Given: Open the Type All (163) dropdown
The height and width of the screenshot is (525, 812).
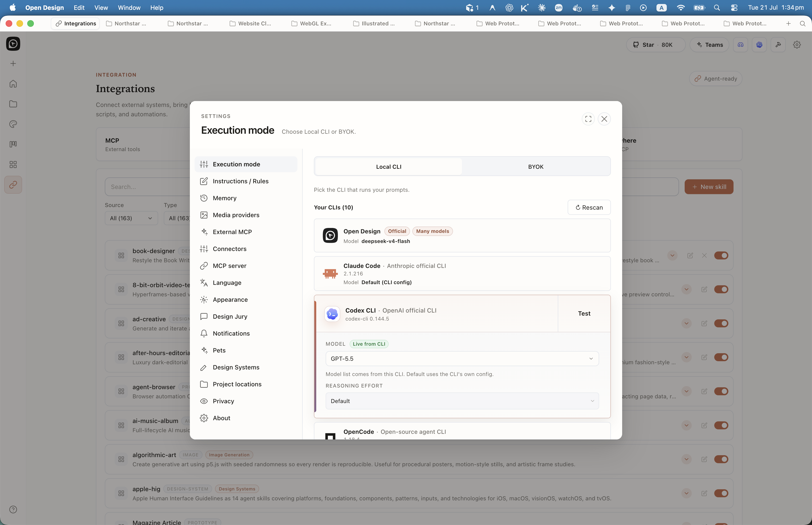Looking at the screenshot, I should pyautogui.click(x=177, y=218).
